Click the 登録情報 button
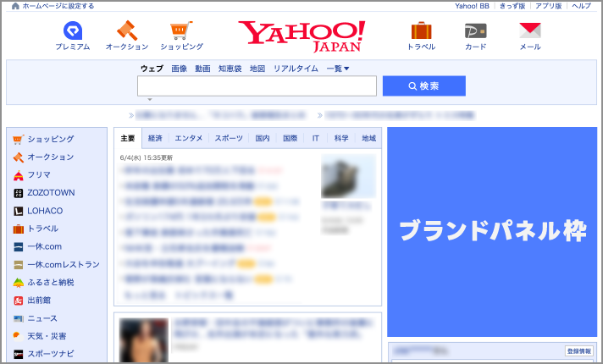 coord(578,351)
